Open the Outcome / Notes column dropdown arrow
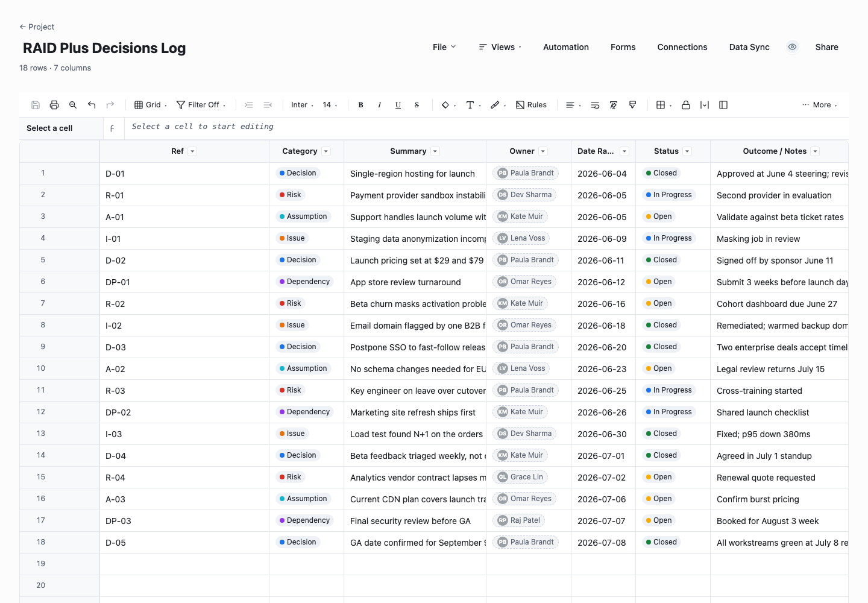The height and width of the screenshot is (603, 868). 815,151
